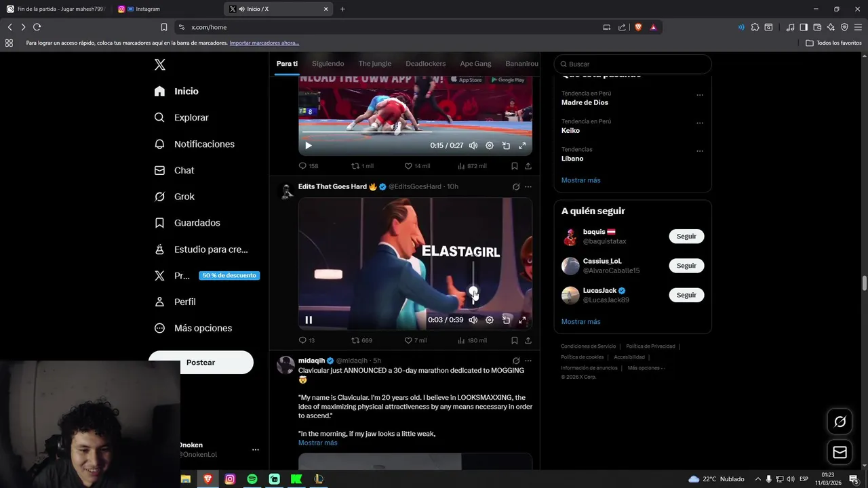Screen dimensions: 868x488
Task: Open Edits That Goes Hard profile name
Action: point(332,186)
